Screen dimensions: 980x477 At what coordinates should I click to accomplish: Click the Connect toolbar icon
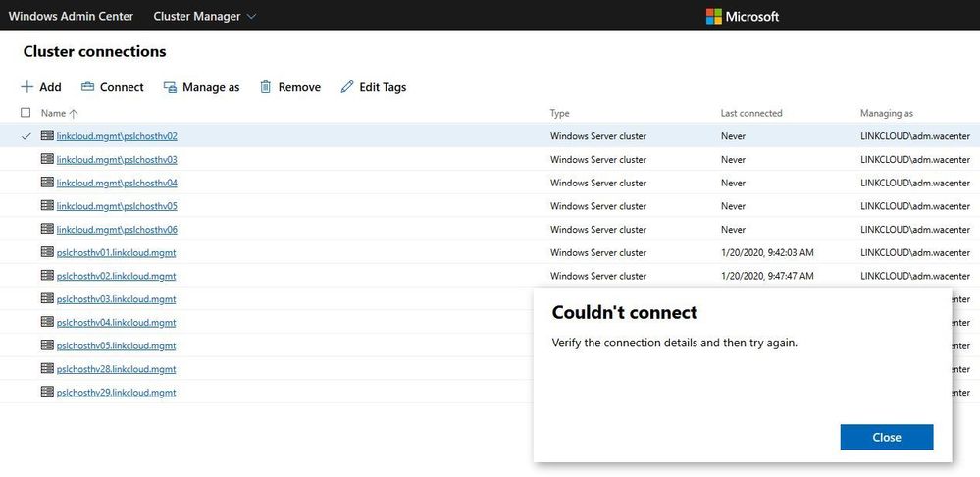pyautogui.click(x=88, y=87)
